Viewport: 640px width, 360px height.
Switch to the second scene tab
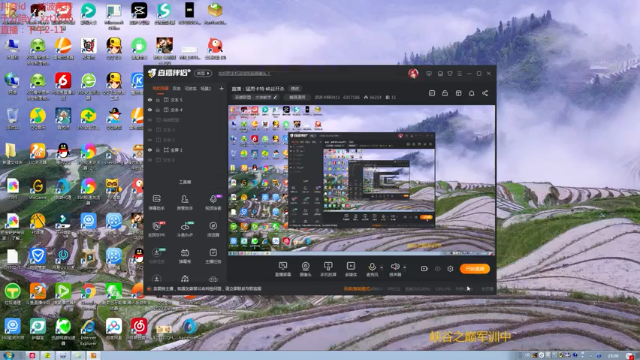pyautogui.click(x=177, y=89)
